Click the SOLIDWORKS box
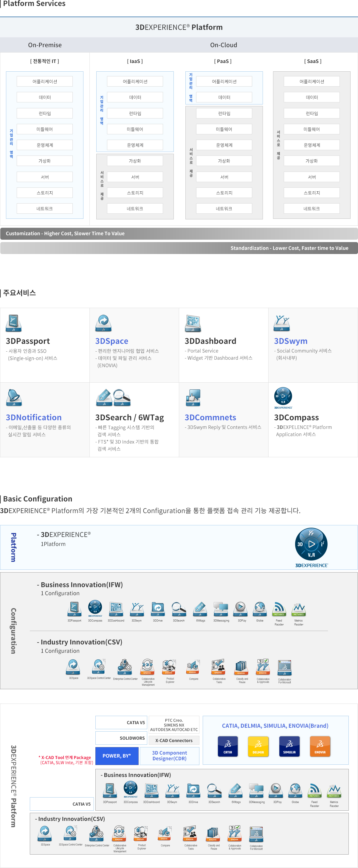 121,738
